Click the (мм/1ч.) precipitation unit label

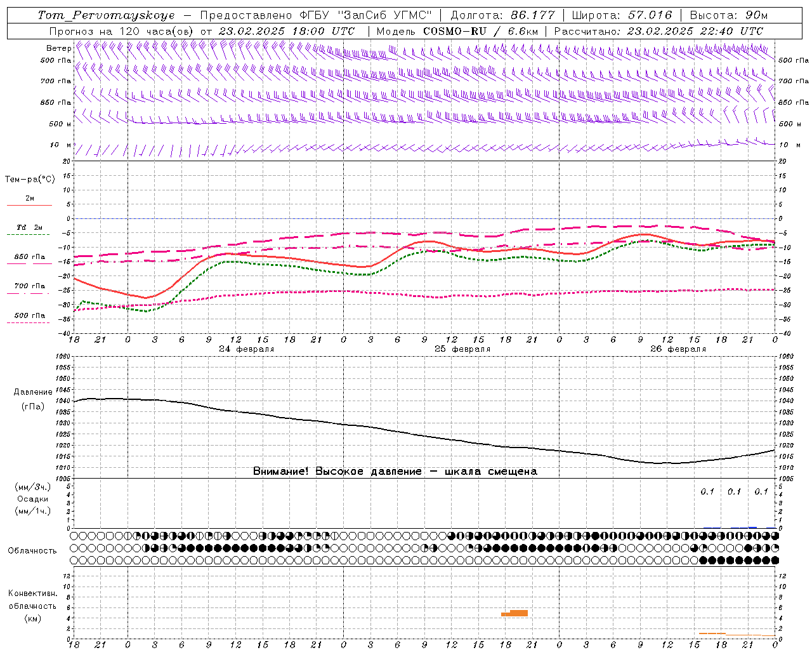pyautogui.click(x=33, y=511)
